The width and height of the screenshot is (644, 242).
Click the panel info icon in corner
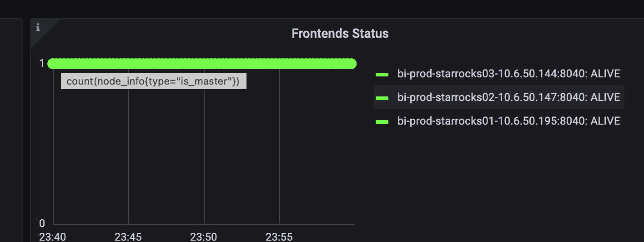[38, 28]
